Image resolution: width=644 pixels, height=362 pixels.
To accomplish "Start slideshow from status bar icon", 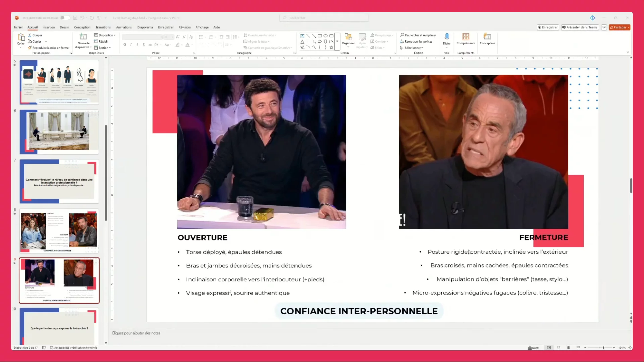I will coord(578,348).
